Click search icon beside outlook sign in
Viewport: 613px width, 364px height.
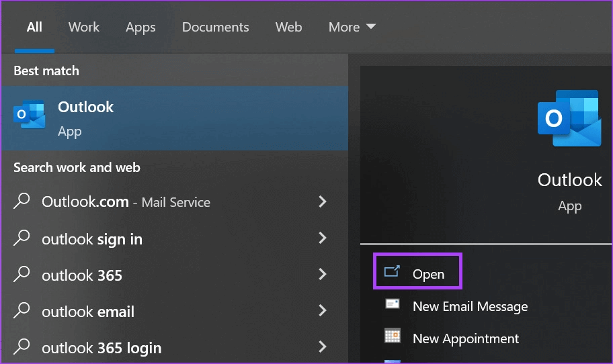tap(22, 238)
